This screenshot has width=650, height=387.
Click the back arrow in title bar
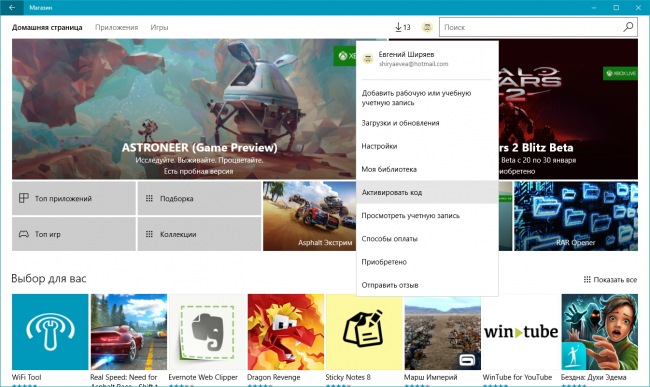coord(12,7)
